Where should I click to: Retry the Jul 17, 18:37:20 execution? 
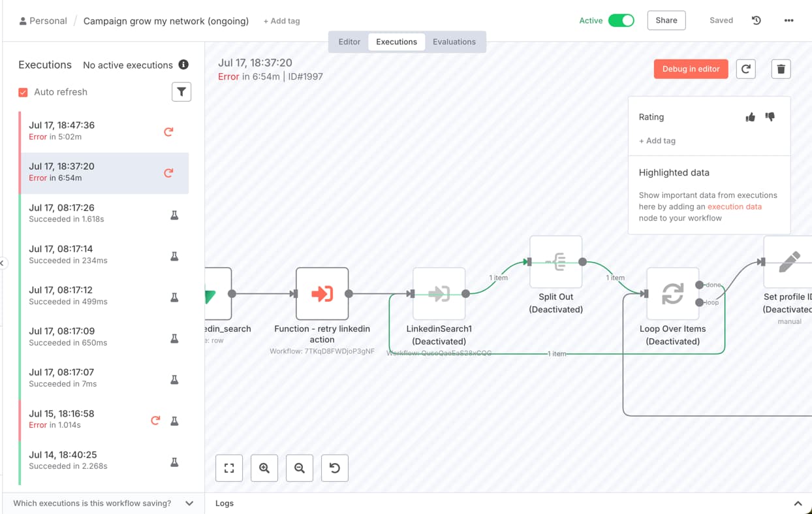168,173
